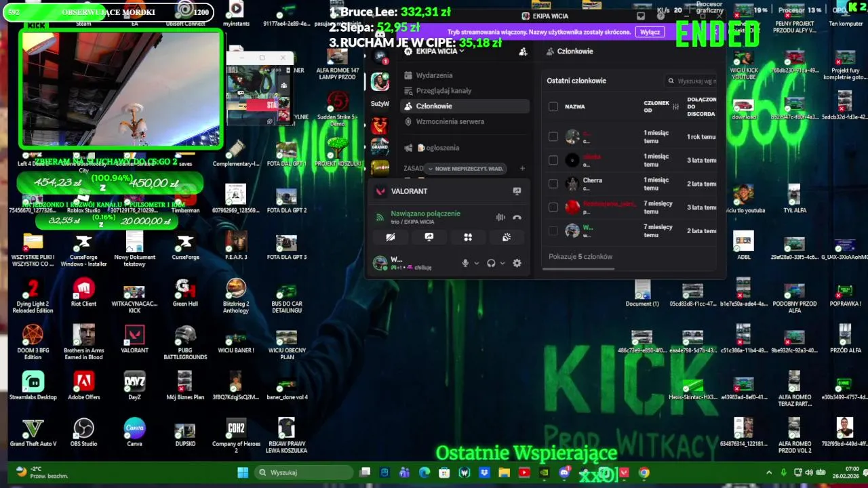Click the SużyW server in the Discord server list
The width and height of the screenshot is (868, 488).
(380, 104)
